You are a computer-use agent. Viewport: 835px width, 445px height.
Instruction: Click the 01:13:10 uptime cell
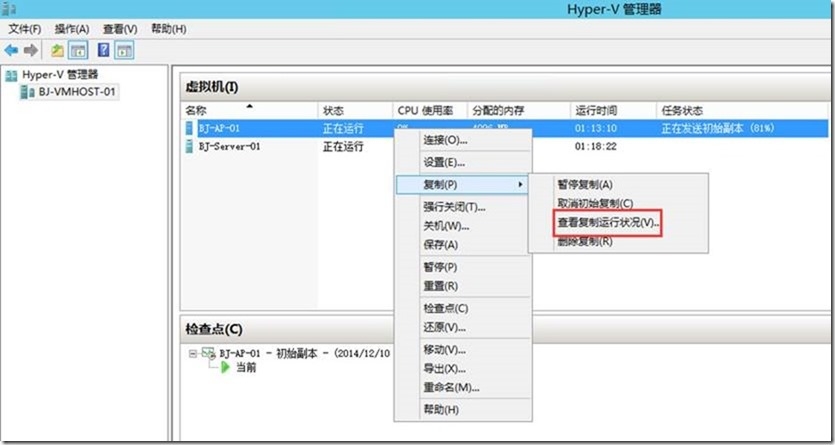point(595,128)
